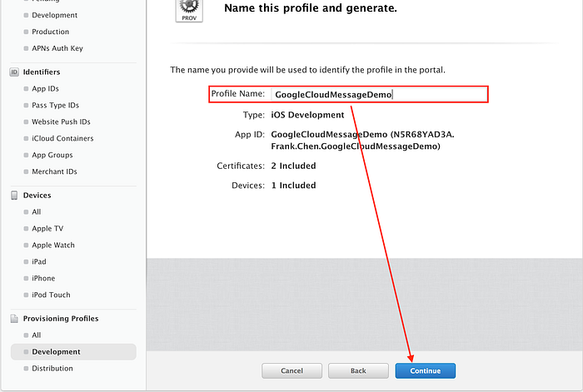
Task: Click the Back button
Action: [358, 371]
